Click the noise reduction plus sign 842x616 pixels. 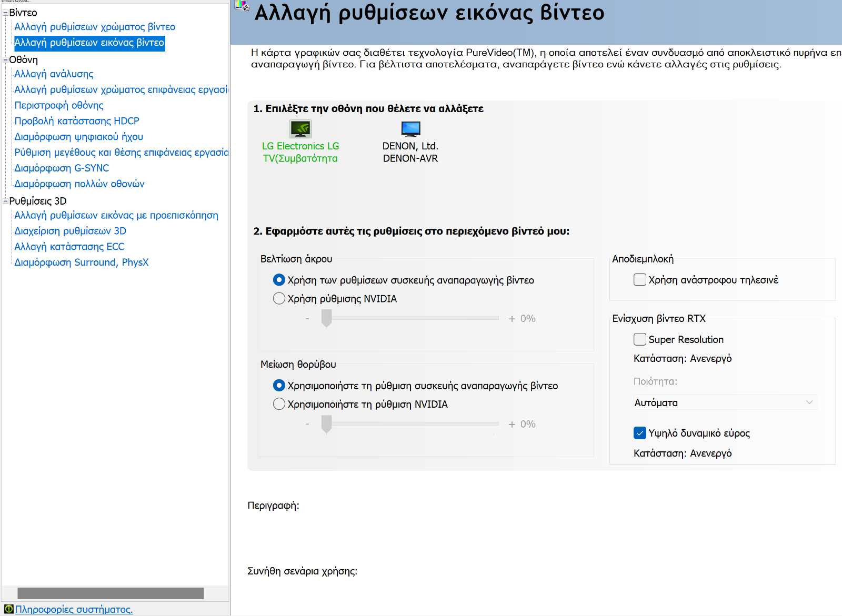[512, 425]
